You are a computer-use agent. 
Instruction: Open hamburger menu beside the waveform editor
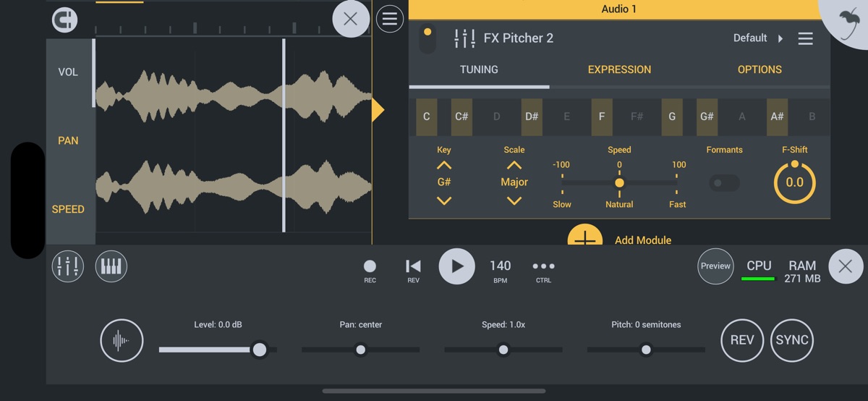tap(390, 19)
